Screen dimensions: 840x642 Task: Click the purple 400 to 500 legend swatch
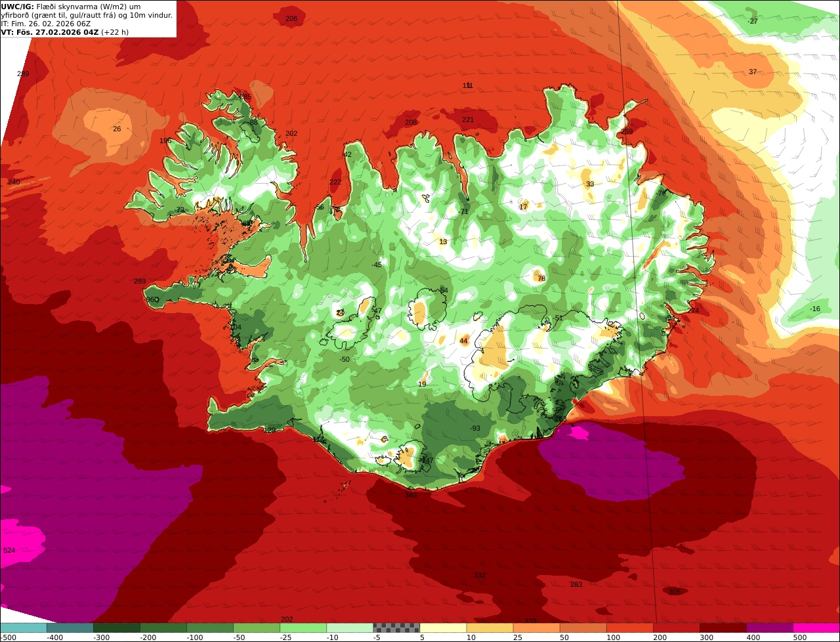coord(770,628)
